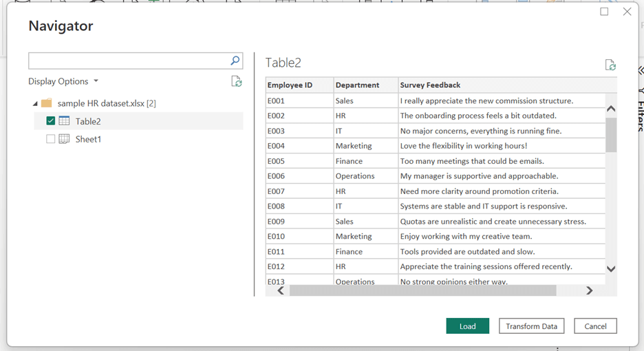Screen dimensions: 644x351
Task: Refresh the navigator list with the refresh icon below search
Action: pos(237,81)
